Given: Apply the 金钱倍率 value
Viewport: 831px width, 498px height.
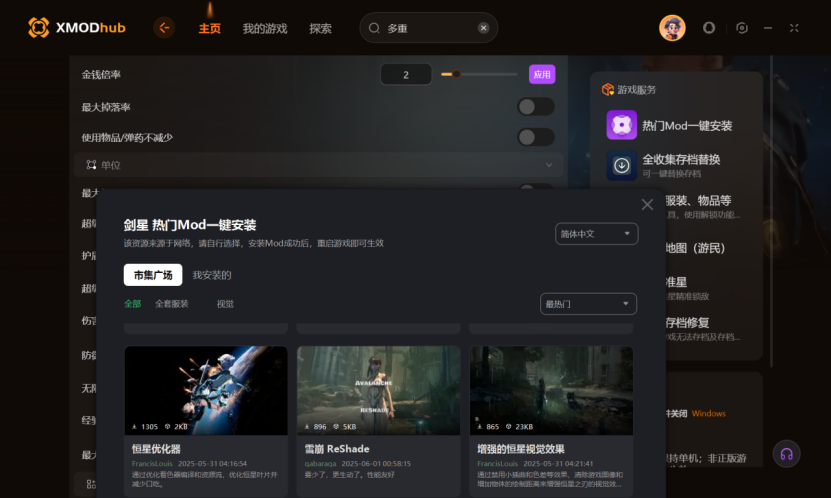Looking at the screenshot, I should tap(542, 74).
